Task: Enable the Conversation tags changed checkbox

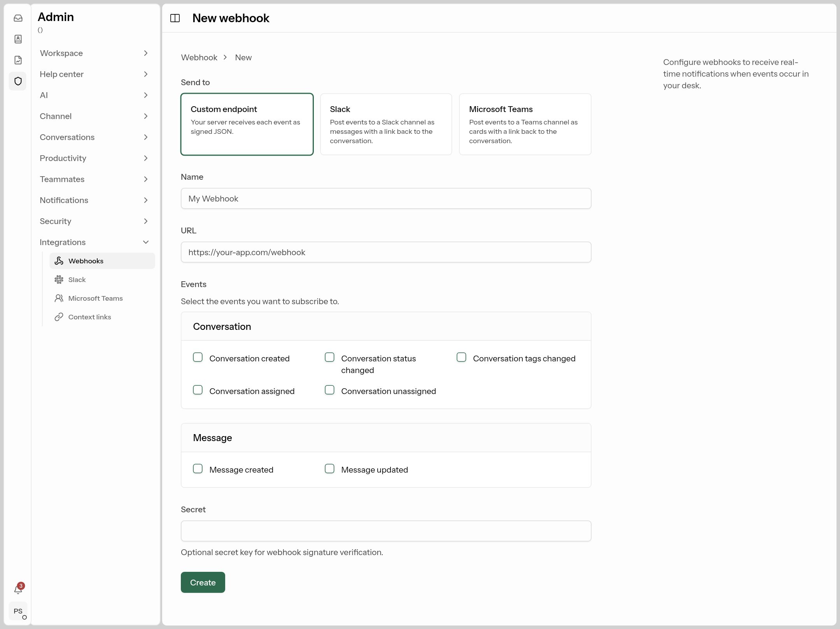Action: pyautogui.click(x=461, y=357)
